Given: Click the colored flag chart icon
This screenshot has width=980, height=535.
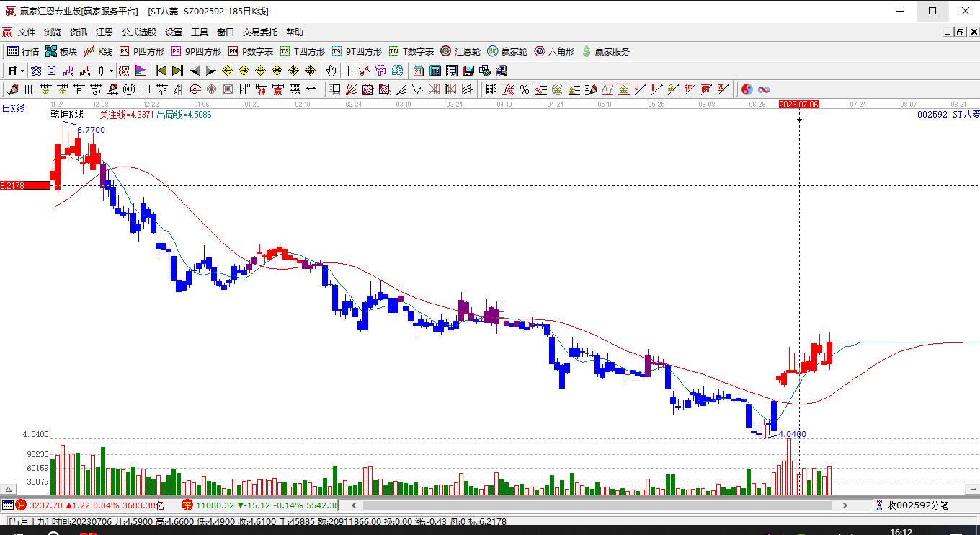Looking at the screenshot, I should click(x=141, y=71).
